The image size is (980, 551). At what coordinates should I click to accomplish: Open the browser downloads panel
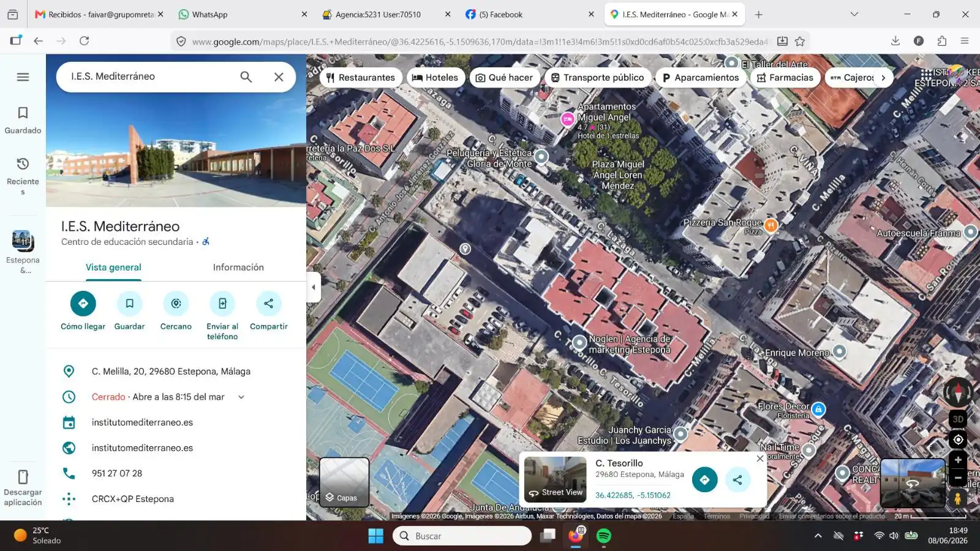[x=895, y=41]
